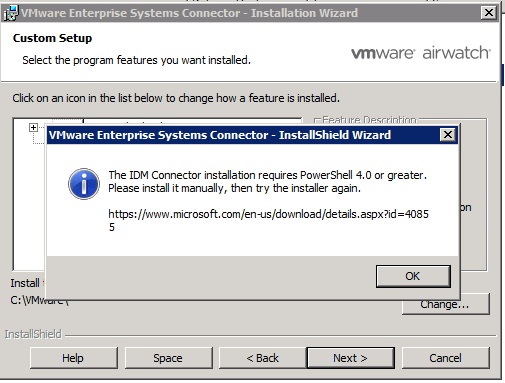Cancel the installation wizard
The width and height of the screenshot is (505, 383).
click(446, 358)
